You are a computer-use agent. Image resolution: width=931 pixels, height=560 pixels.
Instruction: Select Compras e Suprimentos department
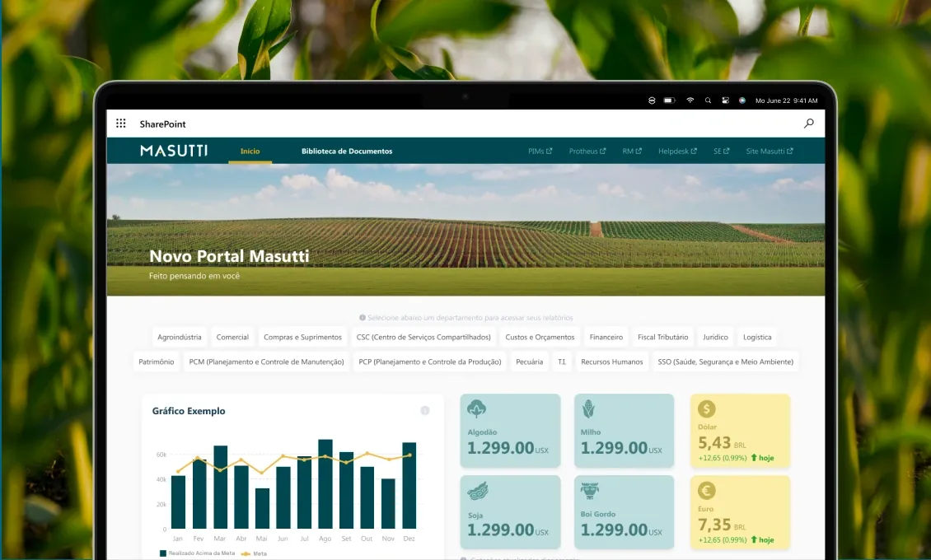303,337
